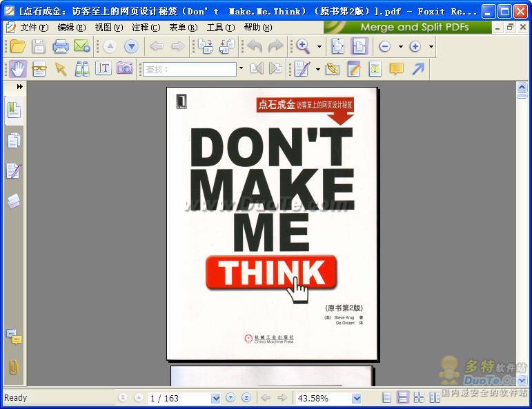
Task: Select the highlighter note tool
Action: [353, 69]
